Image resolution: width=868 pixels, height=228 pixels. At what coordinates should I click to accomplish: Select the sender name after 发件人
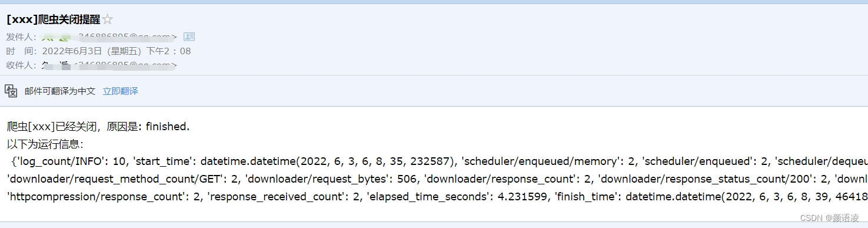click(56, 37)
